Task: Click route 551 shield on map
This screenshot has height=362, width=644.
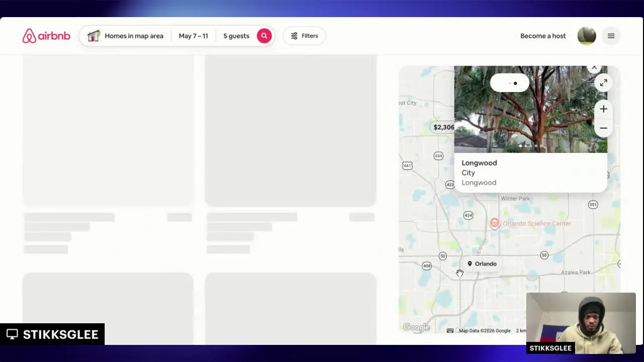Action: click(x=593, y=205)
